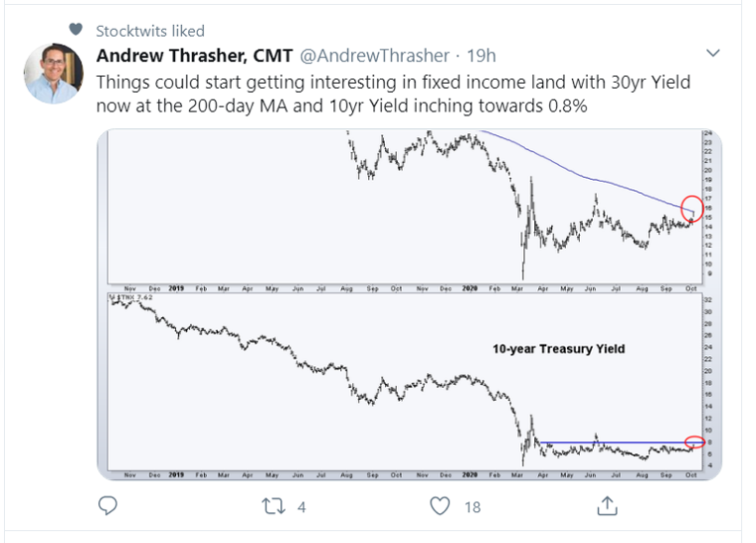Open the 19h timestamp link
Viewport: 756px width, 543px height.
coord(480,55)
